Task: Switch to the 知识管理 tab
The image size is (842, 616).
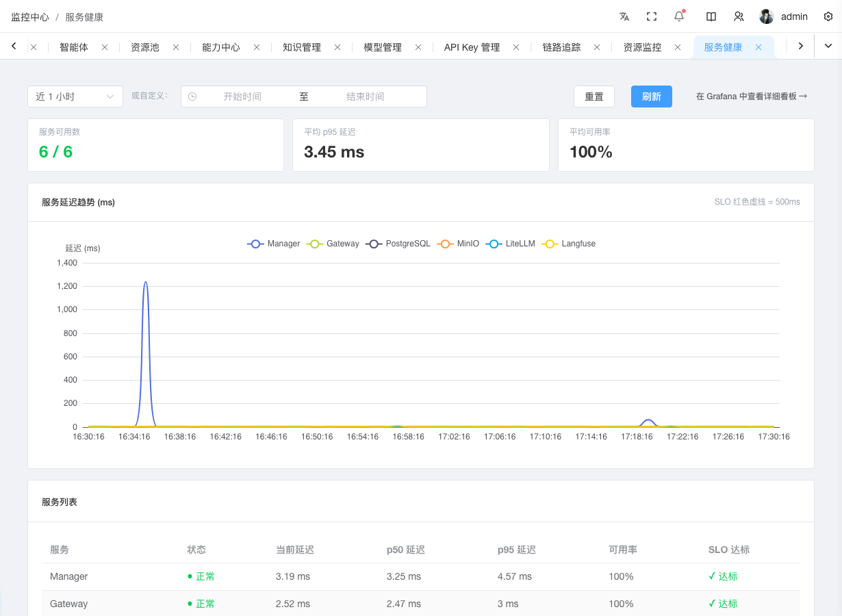Action: (302, 47)
